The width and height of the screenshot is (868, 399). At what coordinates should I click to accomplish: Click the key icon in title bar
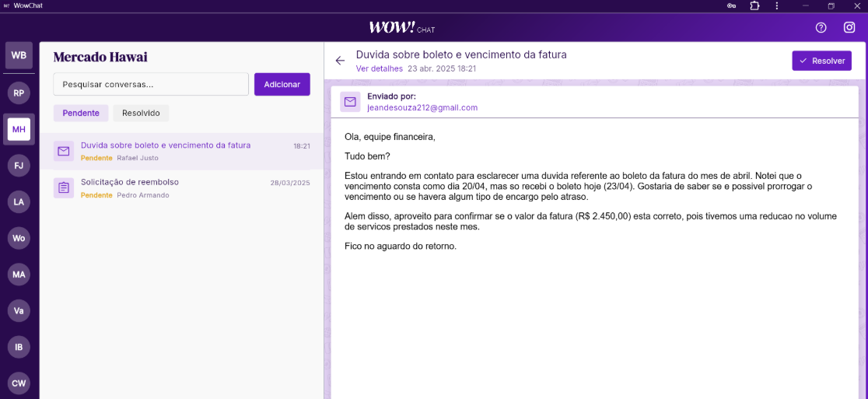[x=732, y=5]
